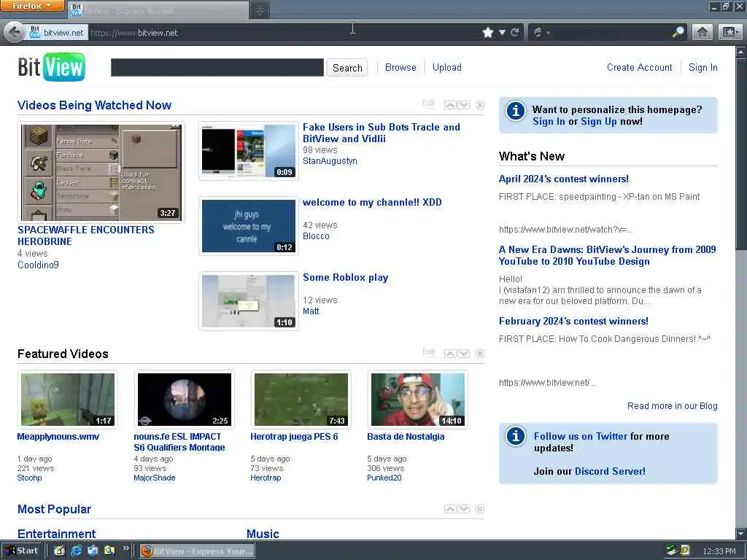
Task: Click Sign Up in personalize box
Action: pos(598,122)
